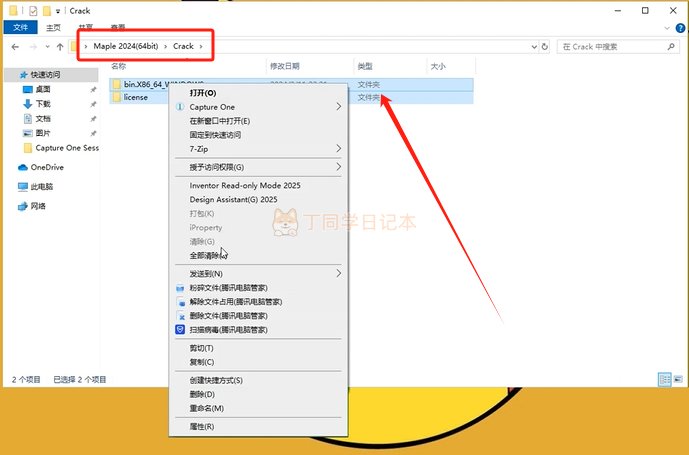Choose 复制(C) from context menu
The image size is (689, 455).
[x=258, y=362]
